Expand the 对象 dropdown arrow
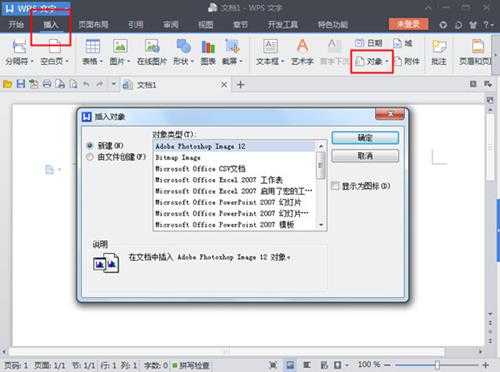Image resolution: width=500 pixels, height=372 pixels. coord(387,61)
